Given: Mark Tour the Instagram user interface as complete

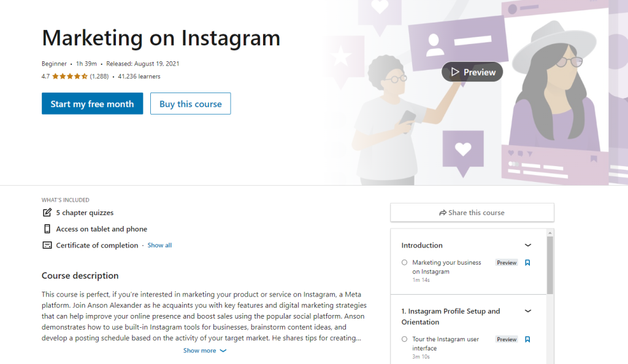Looking at the screenshot, I should click(x=404, y=339).
